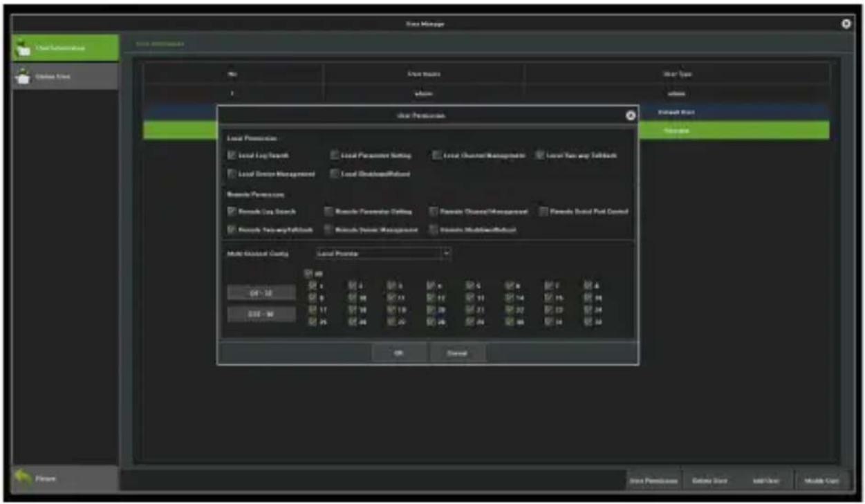Toggle Local Log Search permission
865x504 pixels.
pyautogui.click(x=232, y=156)
